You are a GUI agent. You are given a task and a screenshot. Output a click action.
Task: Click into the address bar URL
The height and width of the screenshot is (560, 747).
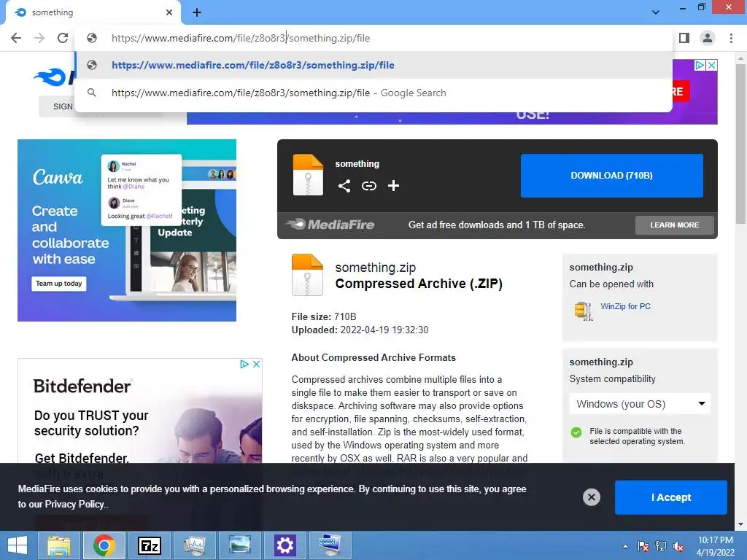pyautogui.click(x=241, y=38)
